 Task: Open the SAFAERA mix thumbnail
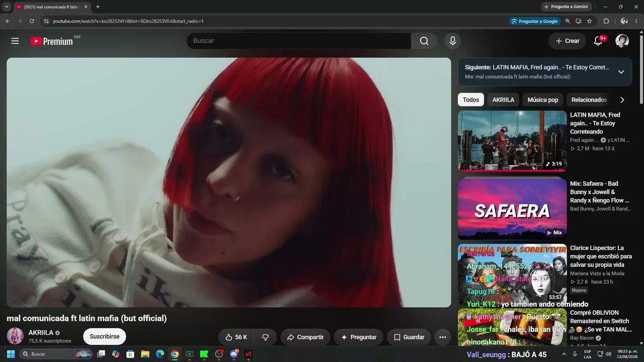[512, 209]
